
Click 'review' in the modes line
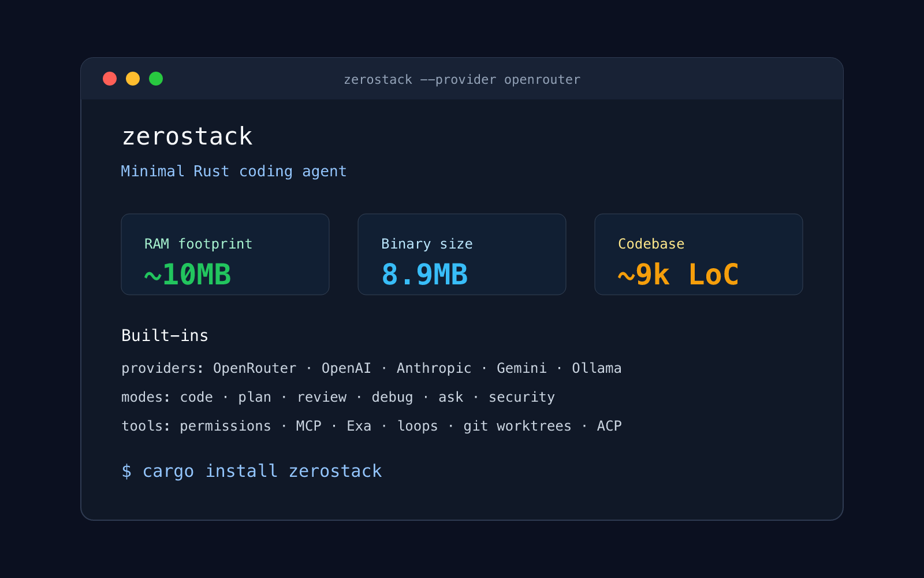[x=322, y=398]
